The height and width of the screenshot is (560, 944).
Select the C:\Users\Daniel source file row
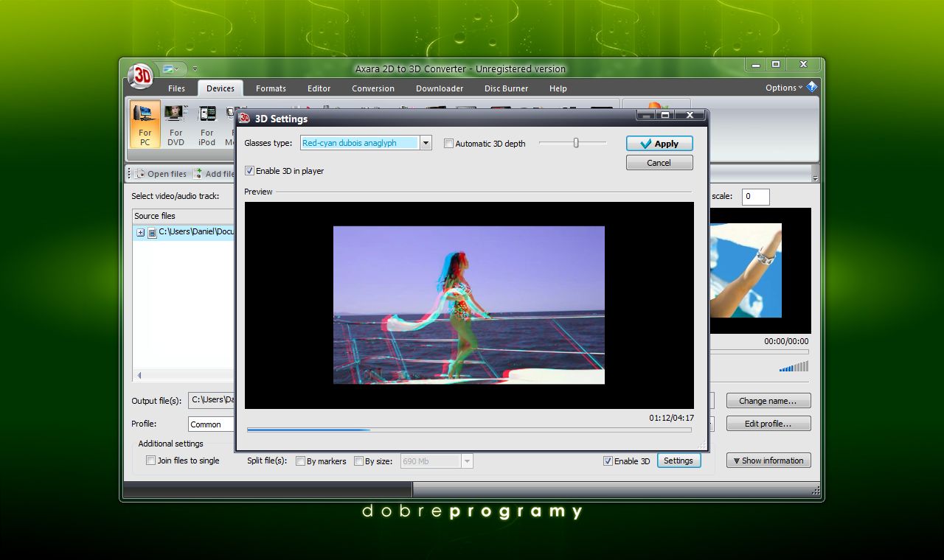point(184,232)
